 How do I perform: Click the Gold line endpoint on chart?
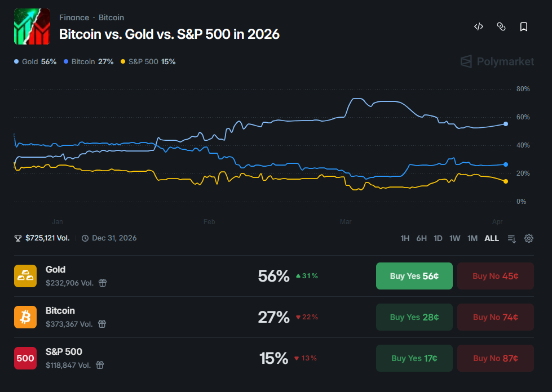click(506, 124)
